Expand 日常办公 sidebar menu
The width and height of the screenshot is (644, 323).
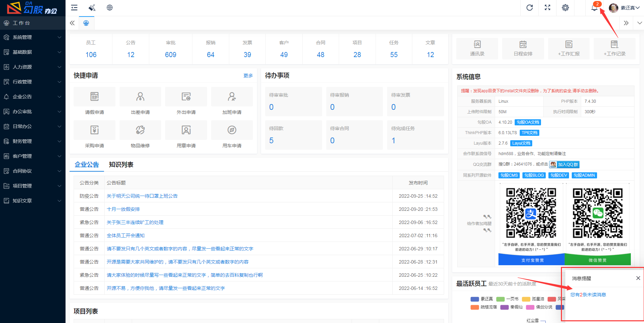pos(33,126)
